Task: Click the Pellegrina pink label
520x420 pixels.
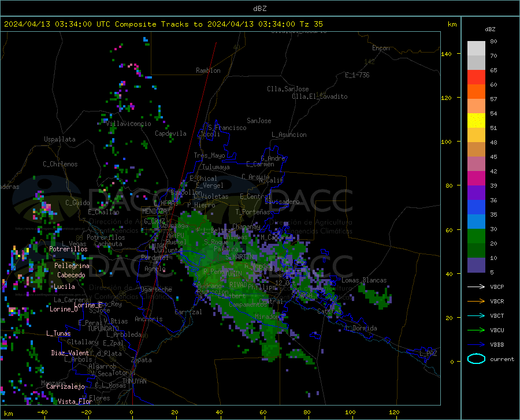Action: click(72, 266)
